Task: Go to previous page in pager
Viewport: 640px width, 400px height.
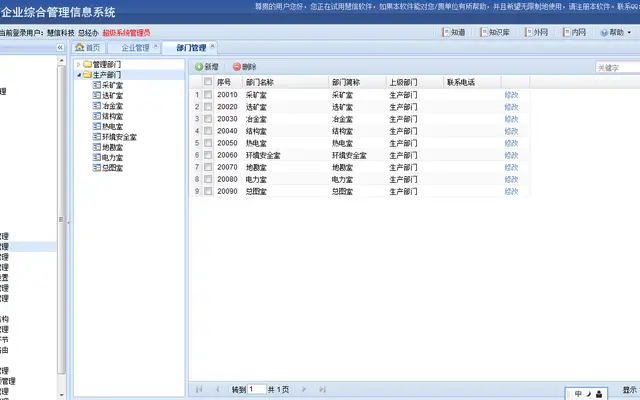Action: [x=217, y=389]
